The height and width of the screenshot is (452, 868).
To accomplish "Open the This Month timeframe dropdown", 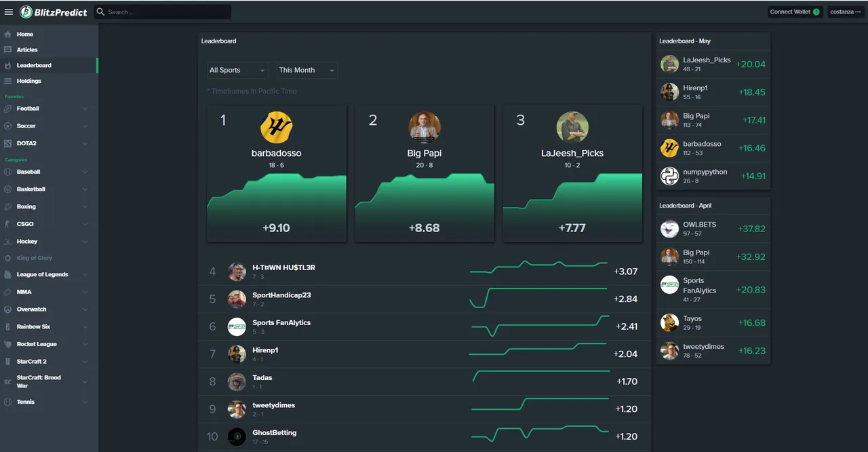I will (307, 70).
